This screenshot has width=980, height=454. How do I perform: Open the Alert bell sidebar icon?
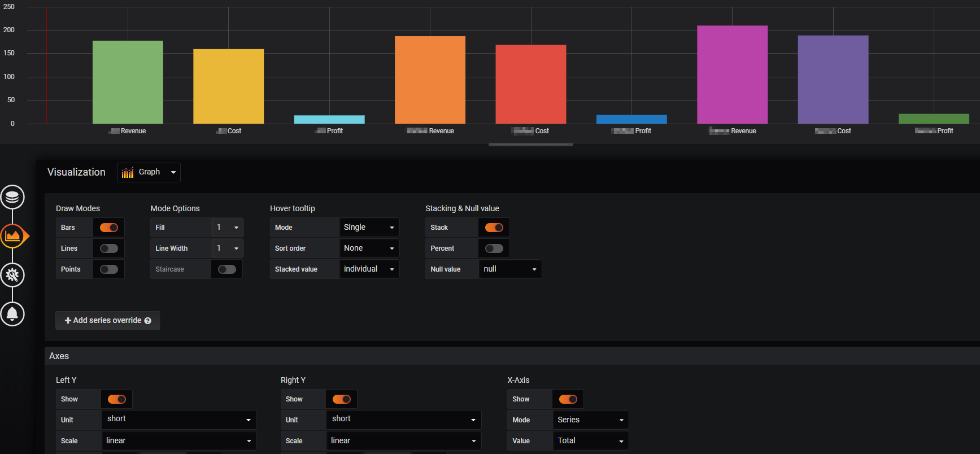12,314
